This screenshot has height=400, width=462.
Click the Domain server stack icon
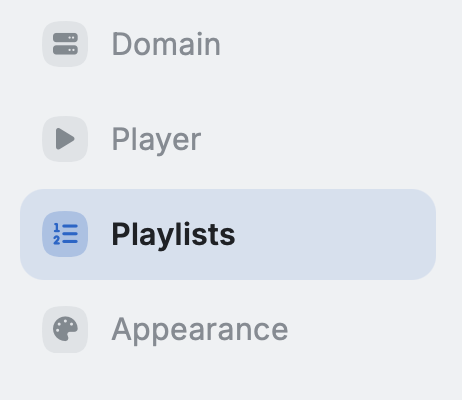pos(65,44)
